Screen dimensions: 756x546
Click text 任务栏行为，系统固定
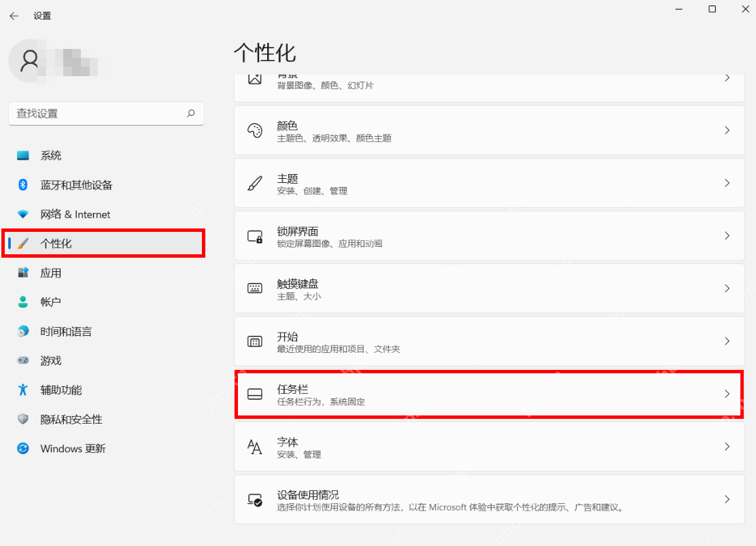[x=321, y=402]
